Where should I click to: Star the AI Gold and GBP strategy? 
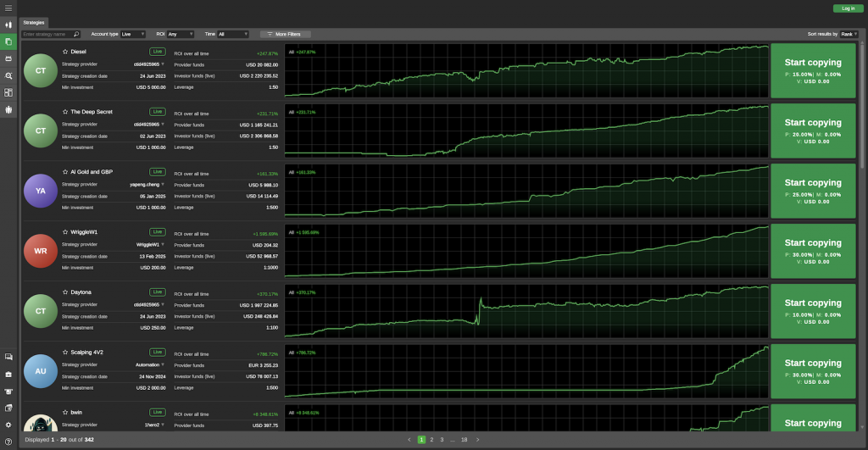[65, 172]
